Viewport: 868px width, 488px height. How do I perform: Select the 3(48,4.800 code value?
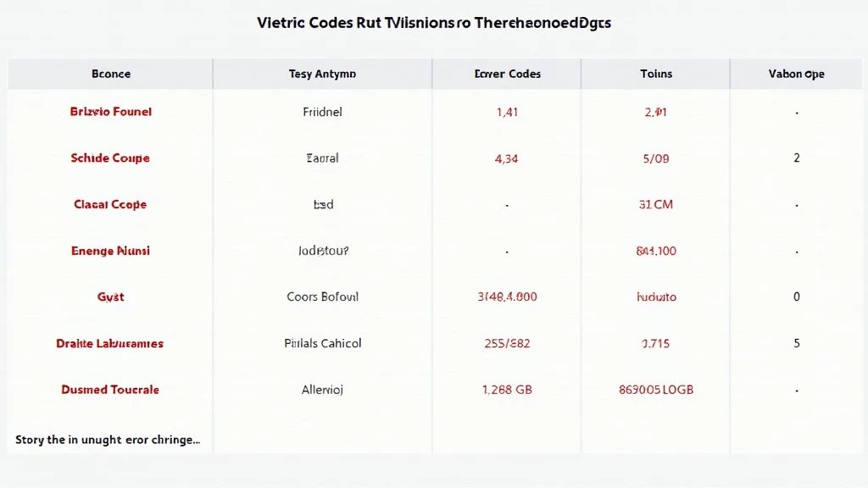coord(507,297)
